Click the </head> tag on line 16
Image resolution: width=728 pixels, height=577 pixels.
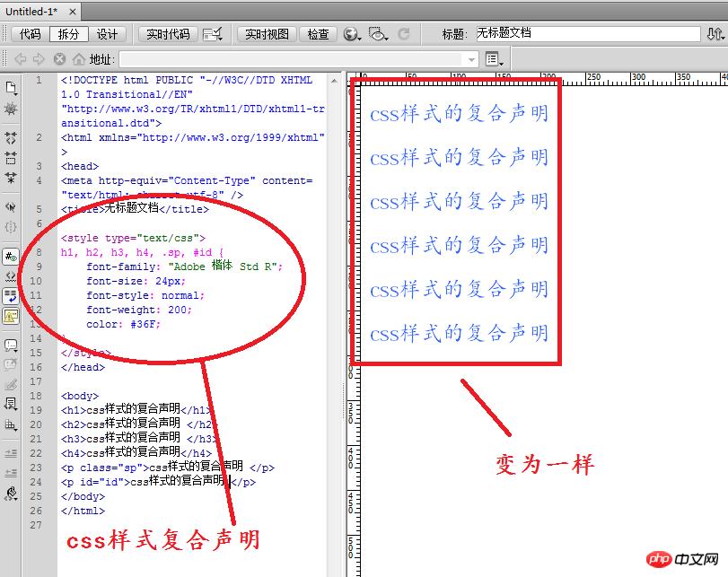click(x=83, y=367)
